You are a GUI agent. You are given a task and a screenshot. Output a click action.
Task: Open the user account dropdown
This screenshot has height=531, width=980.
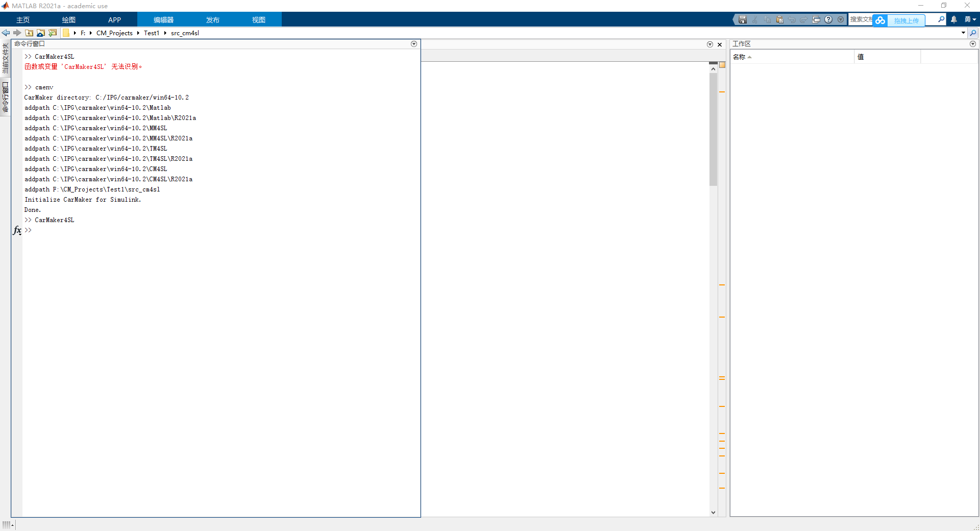(970, 19)
